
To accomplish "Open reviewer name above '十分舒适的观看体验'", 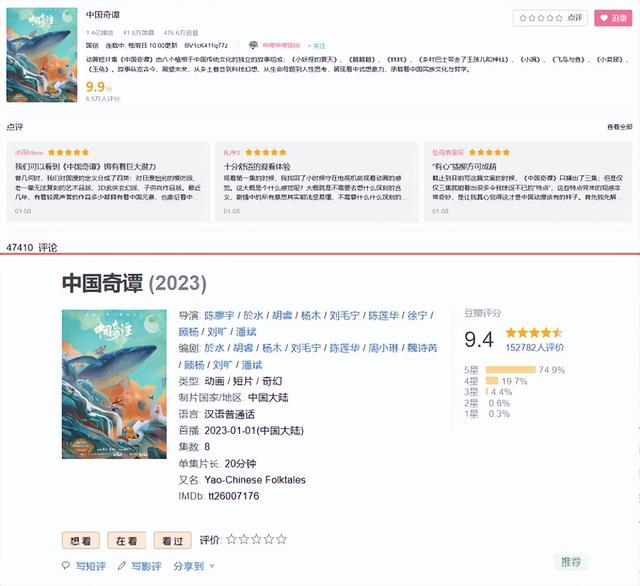I will pyautogui.click(x=232, y=153).
